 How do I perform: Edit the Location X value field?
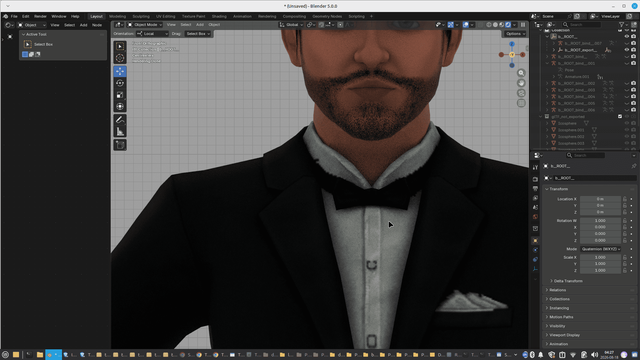click(x=600, y=199)
